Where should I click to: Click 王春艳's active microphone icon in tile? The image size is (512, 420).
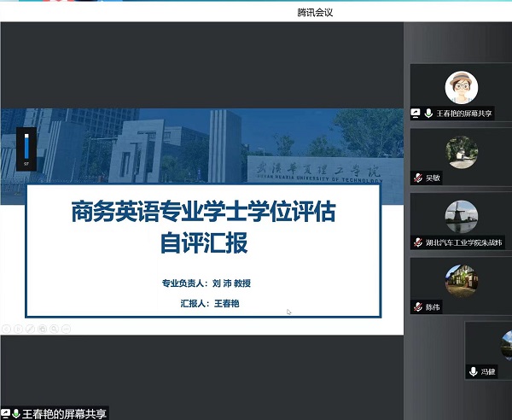pos(428,114)
